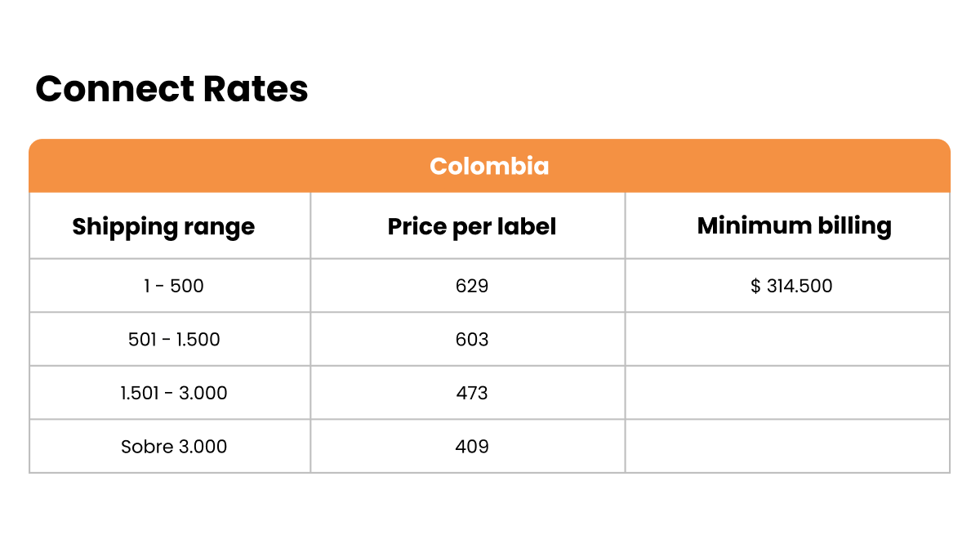Select the 473 price cell
The width and height of the screenshot is (980, 539).
[x=472, y=393]
